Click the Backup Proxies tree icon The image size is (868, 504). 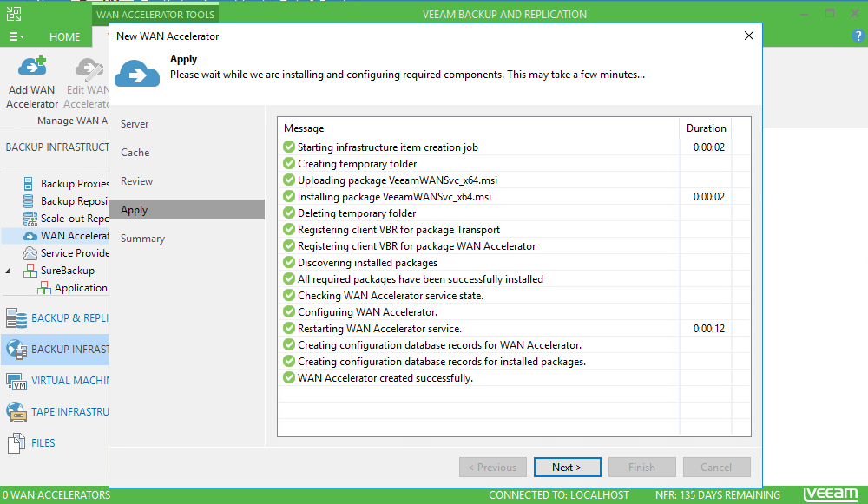point(29,184)
